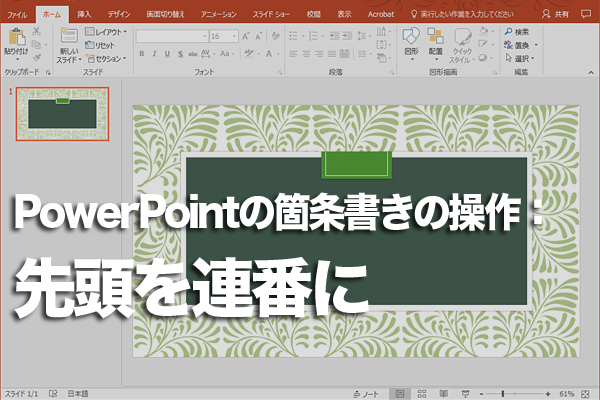Open the font name combo box
Screen dimensions: 600x400
pos(172,36)
